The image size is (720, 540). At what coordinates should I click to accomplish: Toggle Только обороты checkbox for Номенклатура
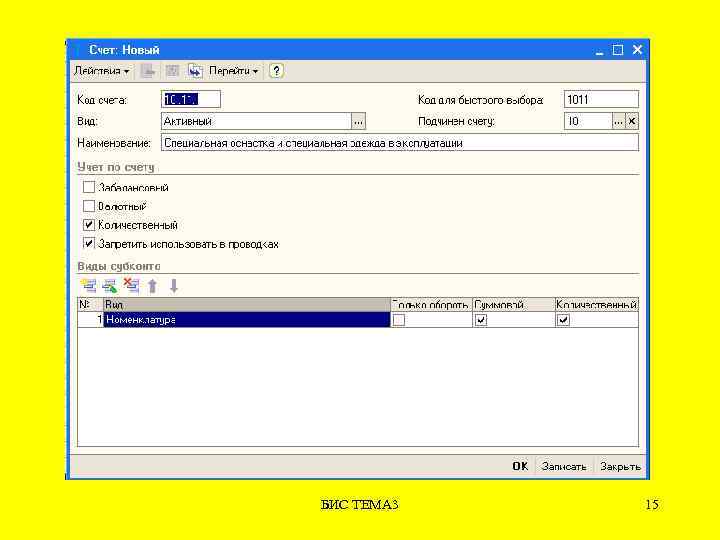click(x=399, y=320)
